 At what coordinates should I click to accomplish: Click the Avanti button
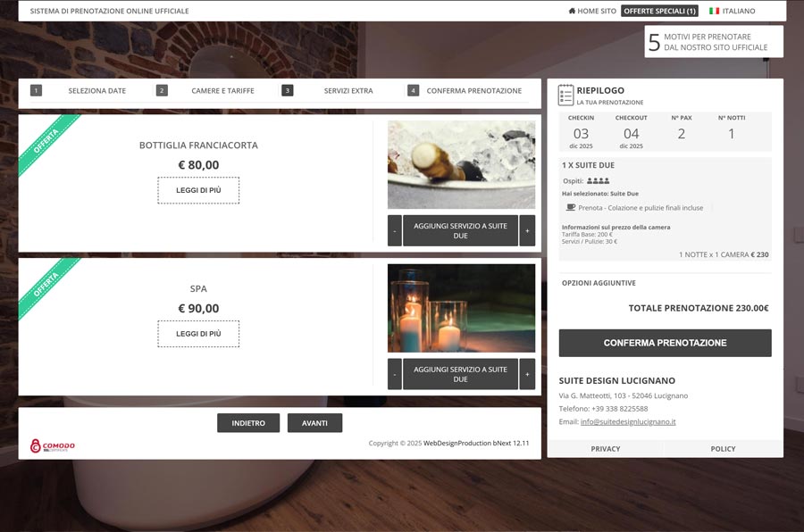coord(314,423)
